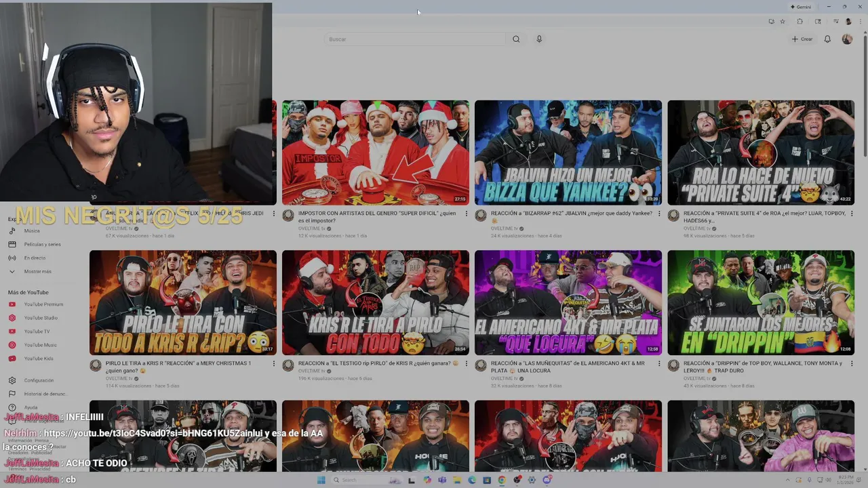This screenshot has width=868, height=488.
Task: Open YouTube notifications bell
Action: pyautogui.click(x=827, y=39)
